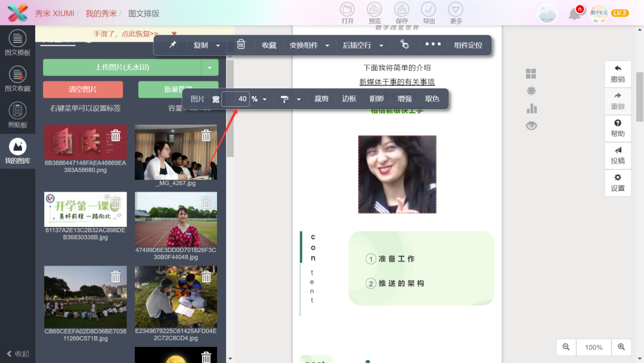Click 手滑了,点此恢复 link
Image resolution: width=644 pixels, height=363 pixels.
[x=126, y=33]
